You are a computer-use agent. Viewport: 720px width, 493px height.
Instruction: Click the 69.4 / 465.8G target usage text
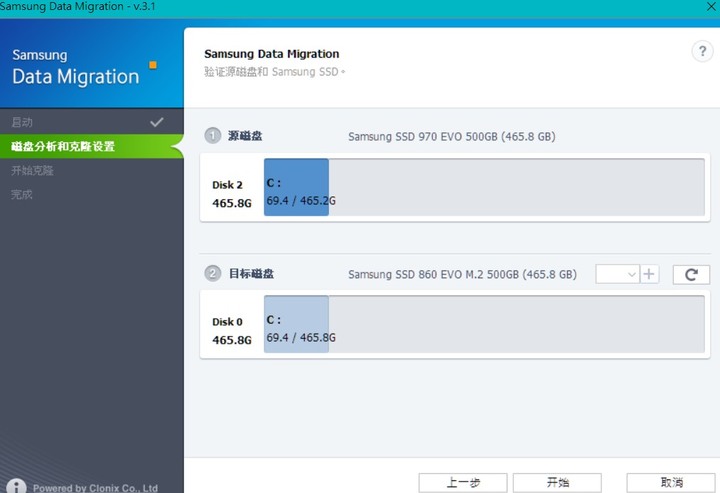click(301, 337)
